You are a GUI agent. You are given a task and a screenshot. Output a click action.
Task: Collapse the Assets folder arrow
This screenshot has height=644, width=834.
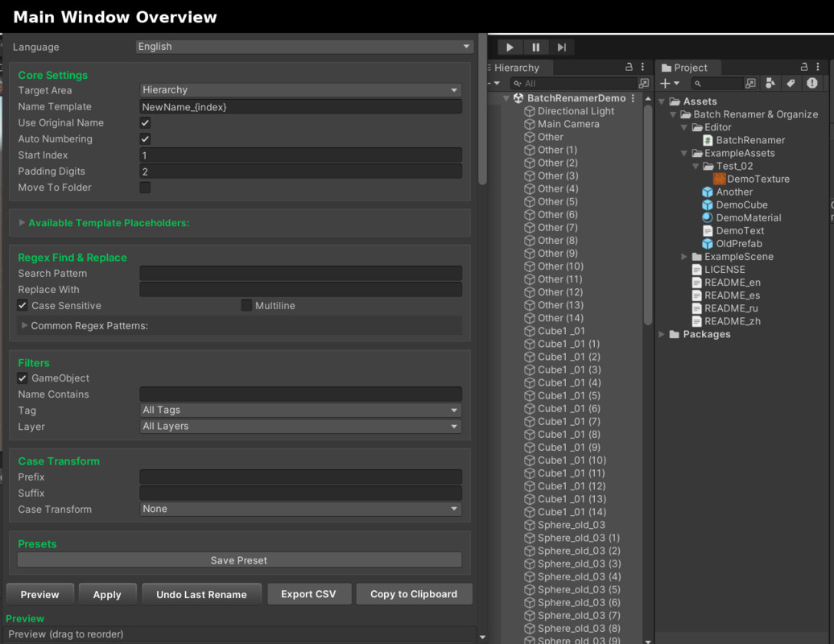pos(662,101)
